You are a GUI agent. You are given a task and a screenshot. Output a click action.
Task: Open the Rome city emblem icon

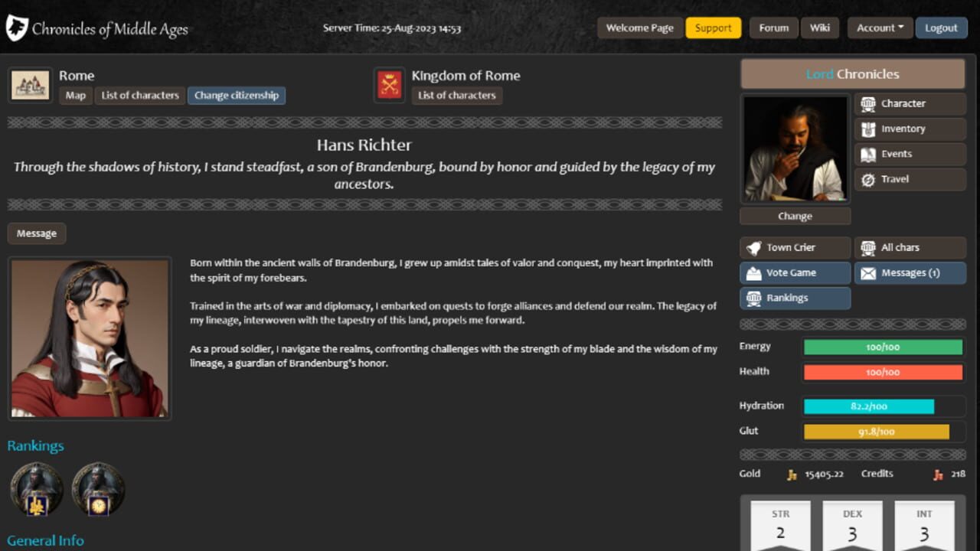pos(31,85)
